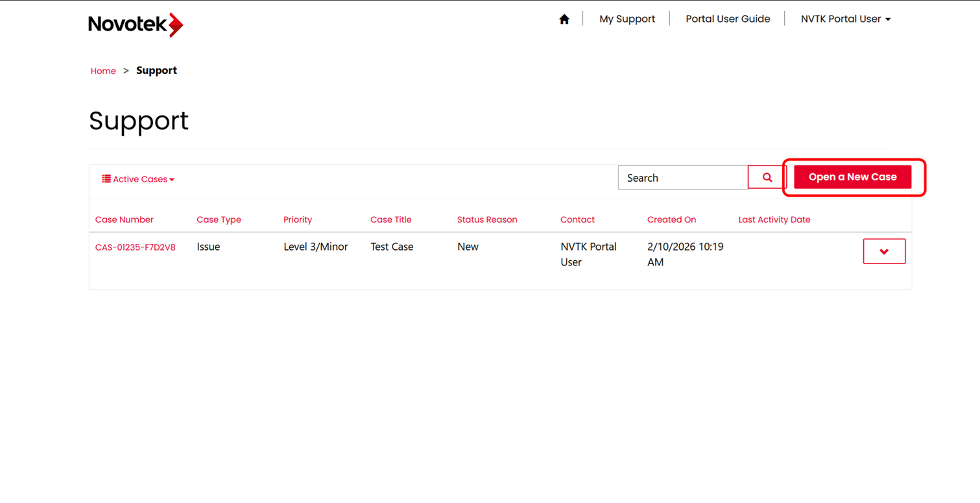This screenshot has width=980, height=503.
Task: Focus the Search input field
Action: point(683,177)
